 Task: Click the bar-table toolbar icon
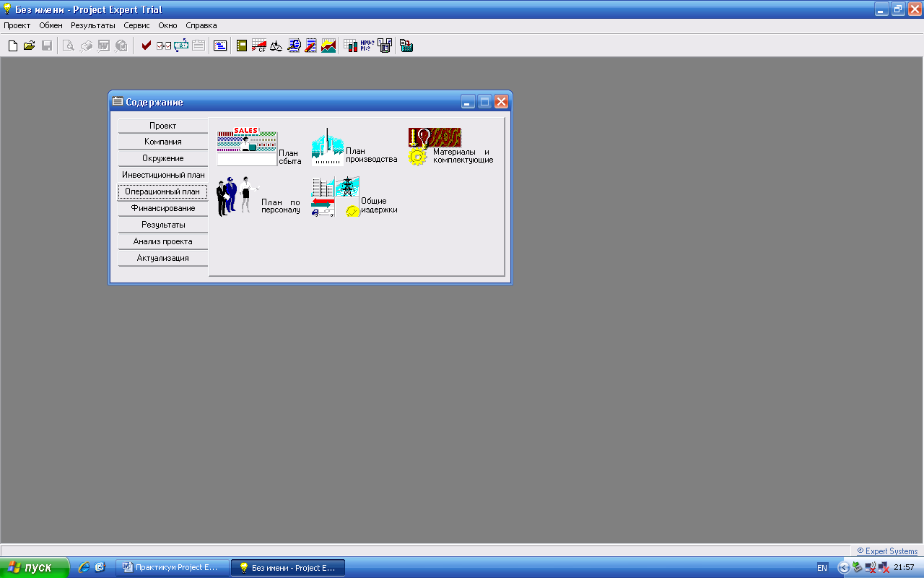351,46
